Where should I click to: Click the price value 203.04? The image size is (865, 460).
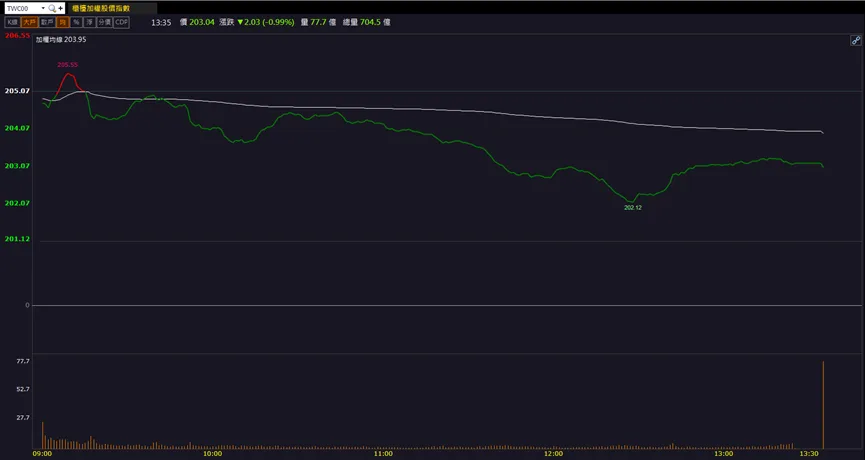point(202,22)
